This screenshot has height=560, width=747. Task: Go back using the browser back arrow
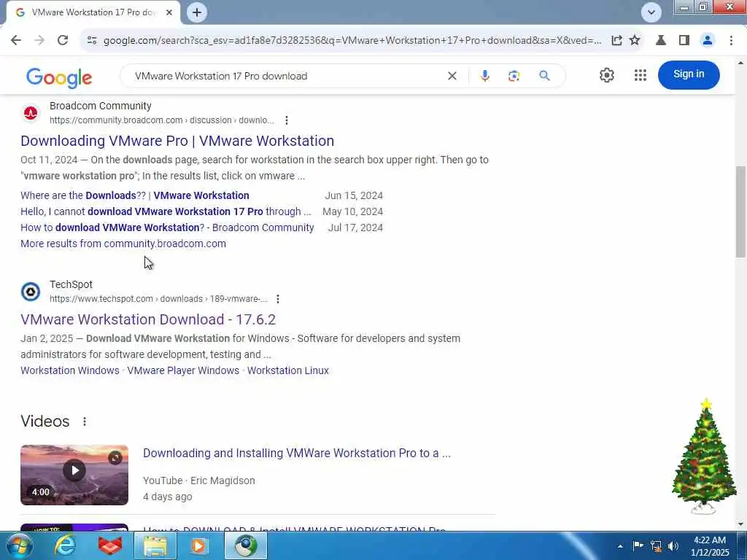[16, 41]
